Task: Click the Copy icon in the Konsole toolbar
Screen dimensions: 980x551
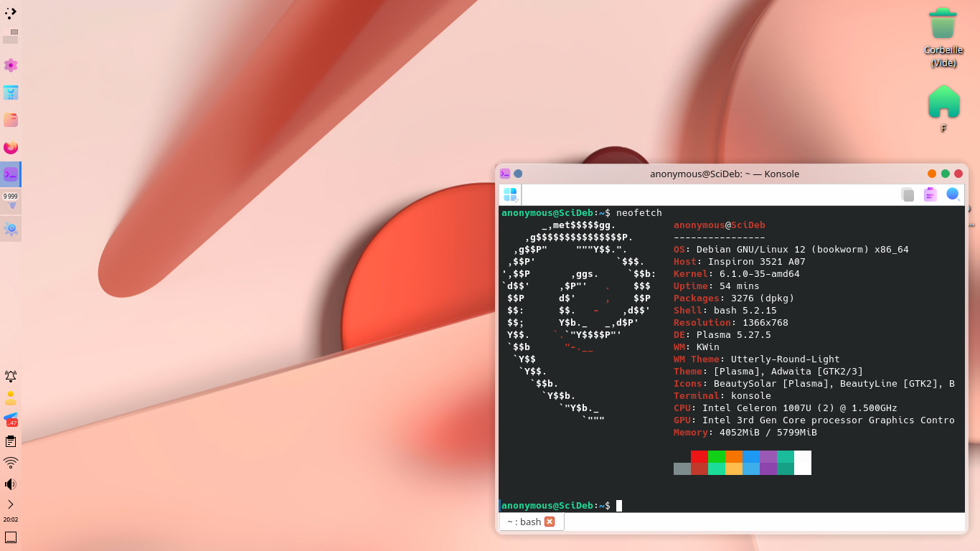Action: click(908, 194)
